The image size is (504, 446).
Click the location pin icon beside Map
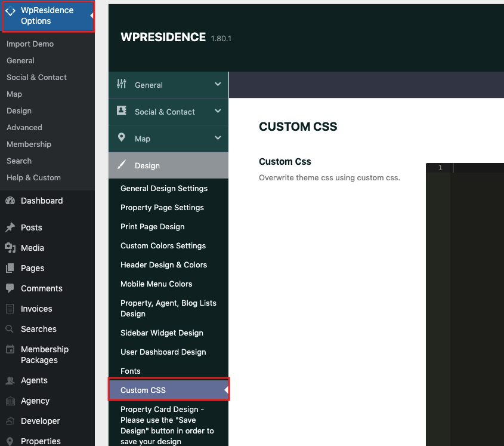click(122, 137)
